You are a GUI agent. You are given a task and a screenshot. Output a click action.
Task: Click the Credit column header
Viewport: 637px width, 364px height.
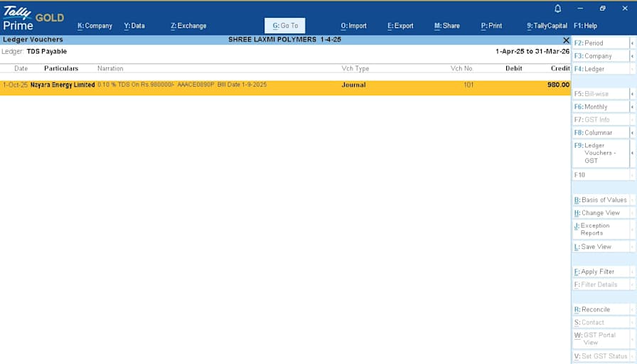561,68
